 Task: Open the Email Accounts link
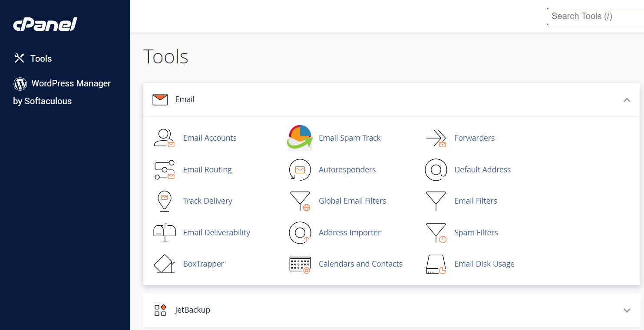[210, 138]
